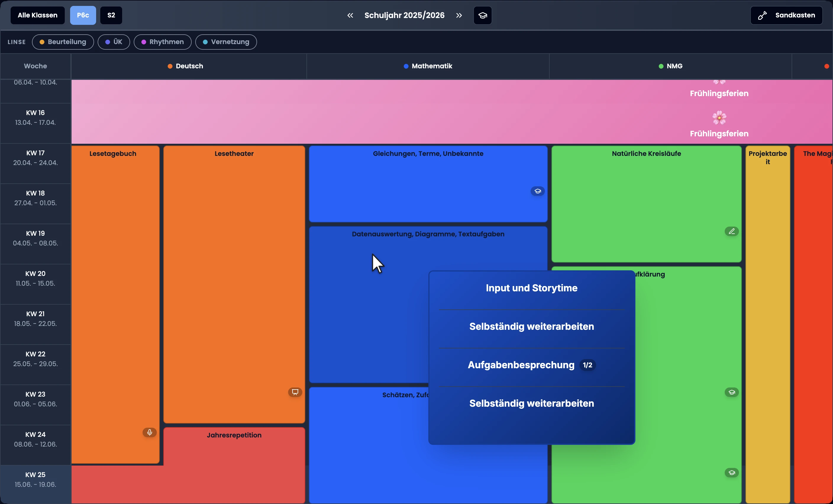
Task: Click the red The Magi block
Action: point(813,324)
